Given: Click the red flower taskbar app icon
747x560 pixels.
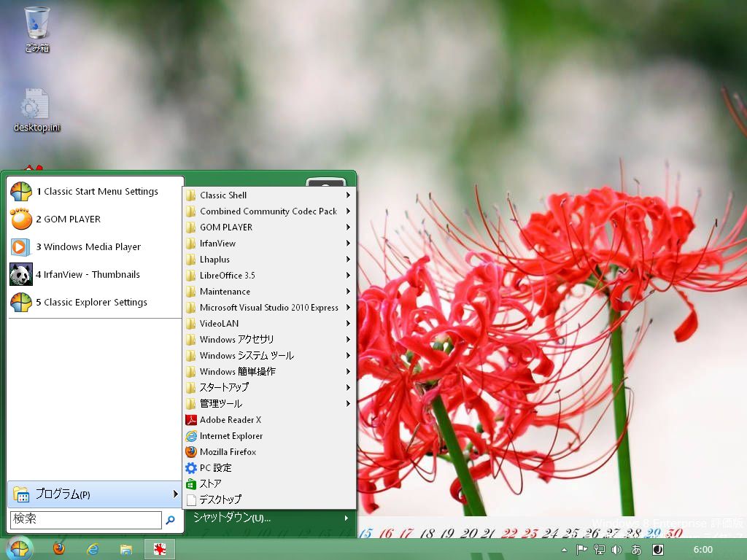Looking at the screenshot, I should tap(160, 549).
